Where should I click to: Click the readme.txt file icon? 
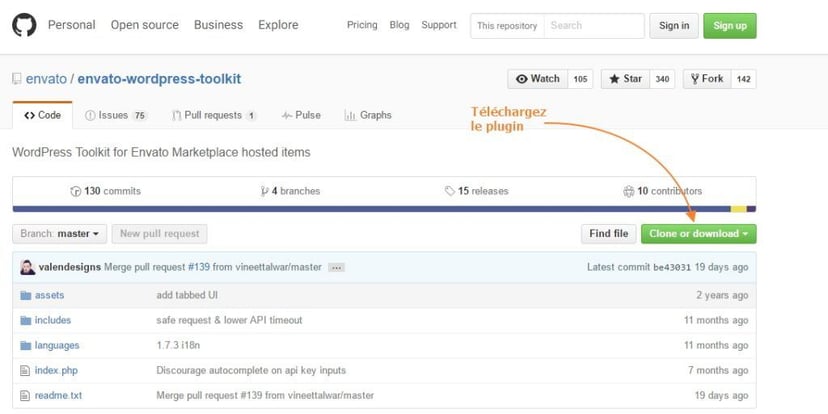[25, 395]
